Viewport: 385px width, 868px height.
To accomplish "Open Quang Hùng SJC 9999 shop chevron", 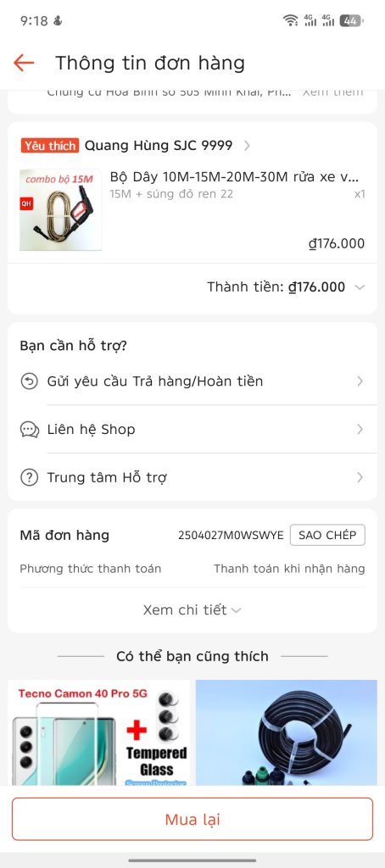I will pos(247,146).
